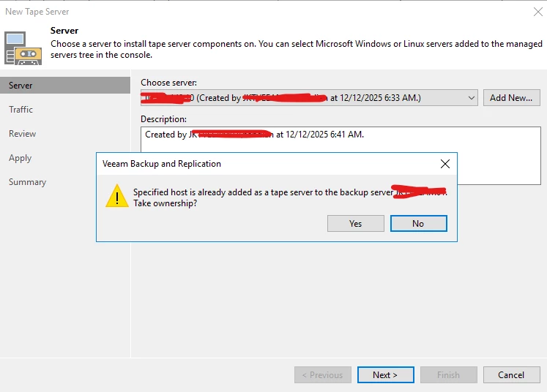Screen dimensions: 547x392
Task: Click the disabled Finish button
Action: [x=449, y=375]
